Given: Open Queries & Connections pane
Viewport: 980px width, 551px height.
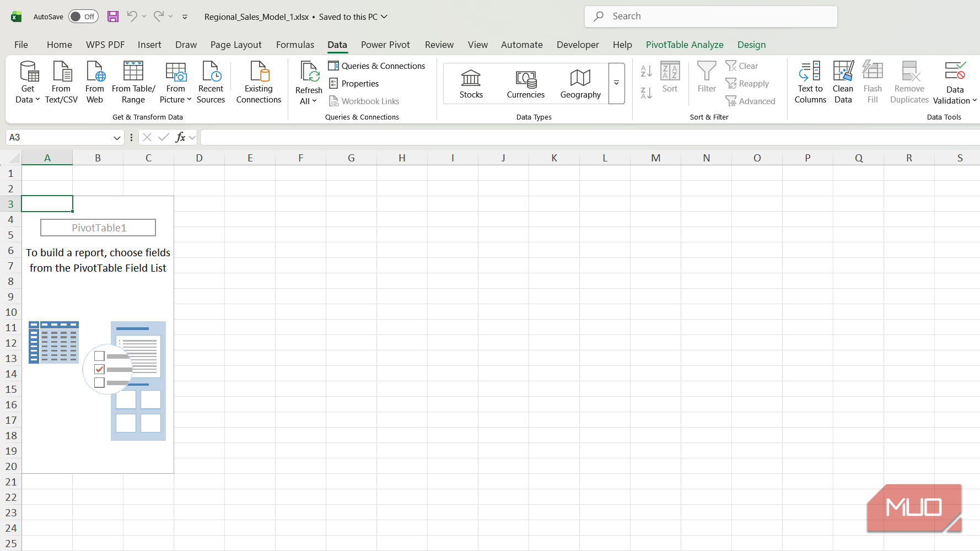Looking at the screenshot, I should pos(377,66).
